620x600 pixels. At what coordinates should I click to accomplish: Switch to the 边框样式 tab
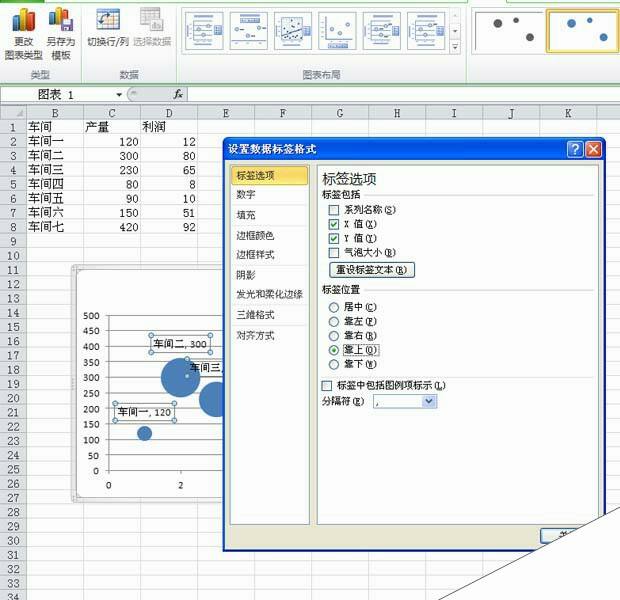pos(269,255)
